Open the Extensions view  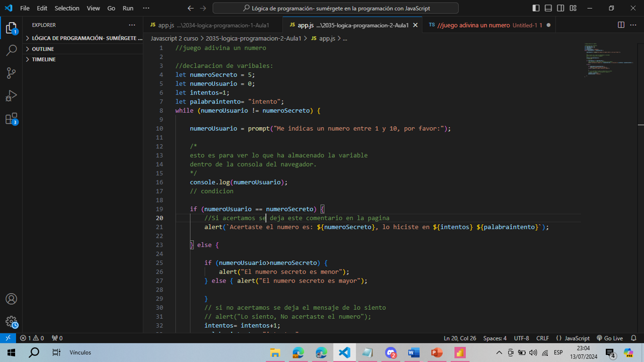coord(11,119)
